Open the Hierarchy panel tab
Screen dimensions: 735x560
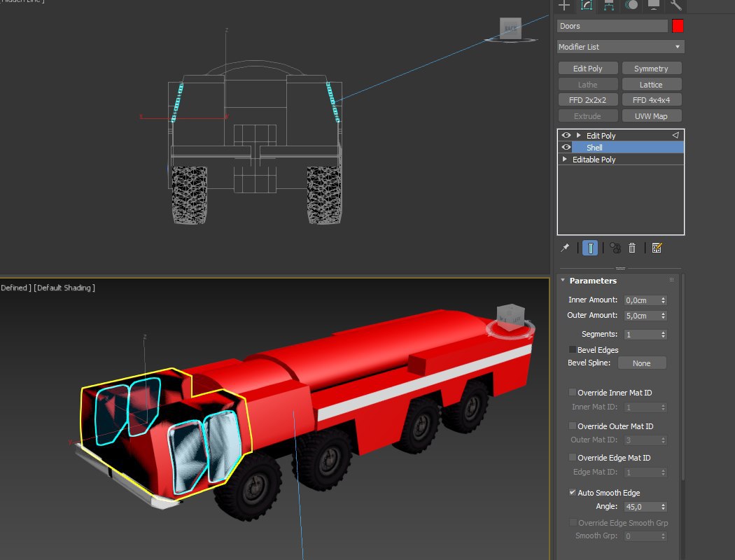click(x=609, y=5)
